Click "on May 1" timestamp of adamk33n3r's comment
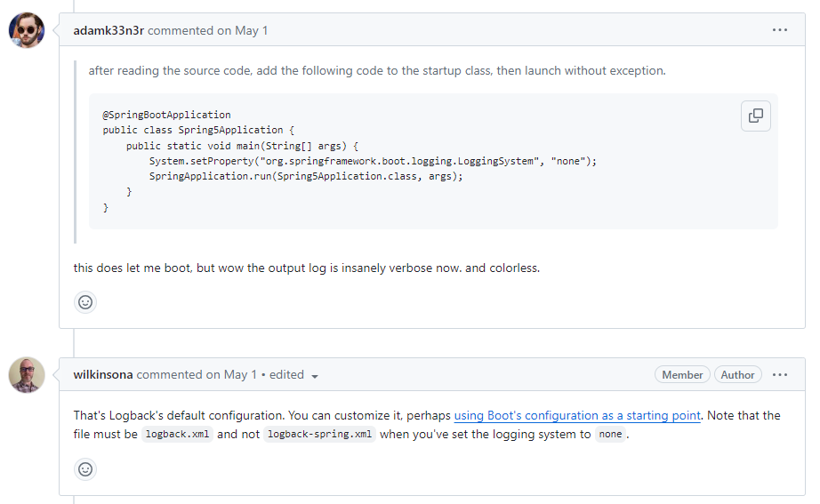 click(242, 31)
